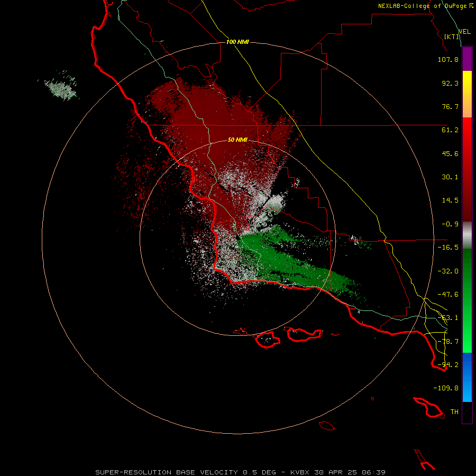
Task: Click the NEXLAB-College of DuPage header text
Action: 423,6
